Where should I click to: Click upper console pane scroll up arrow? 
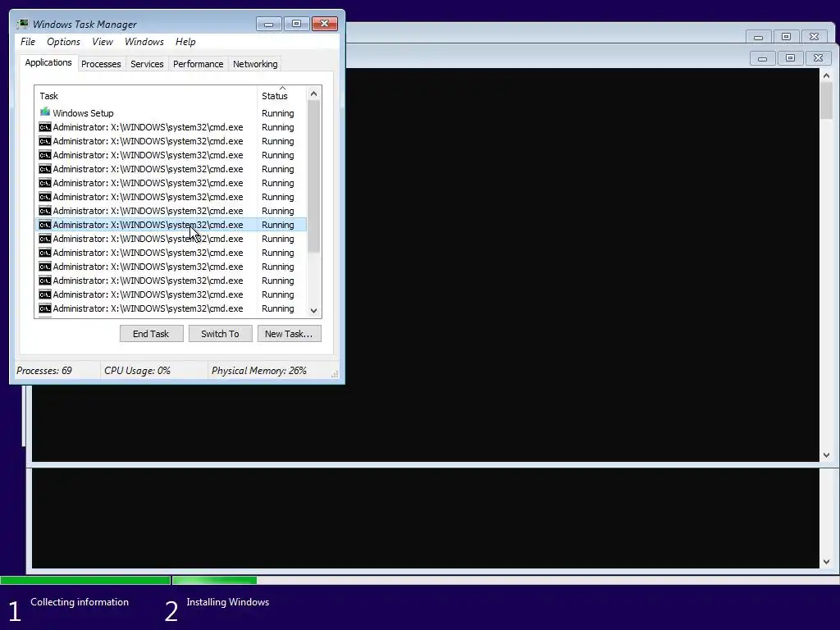(827, 75)
